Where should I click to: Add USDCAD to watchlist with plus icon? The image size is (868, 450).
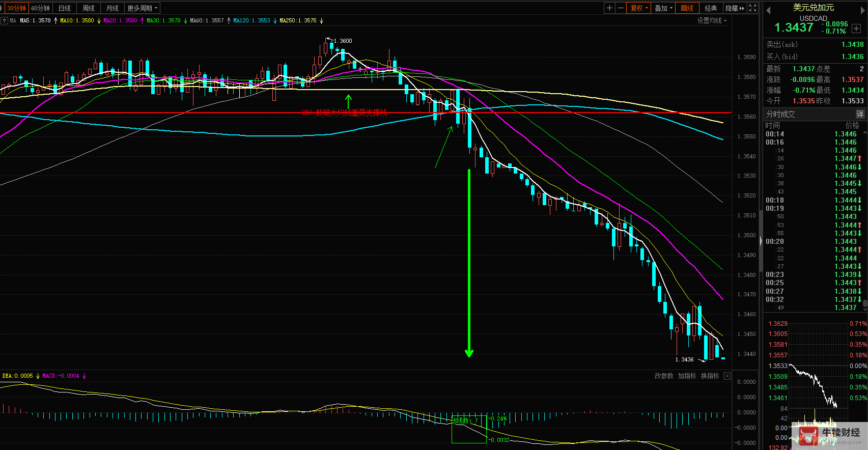856,29
